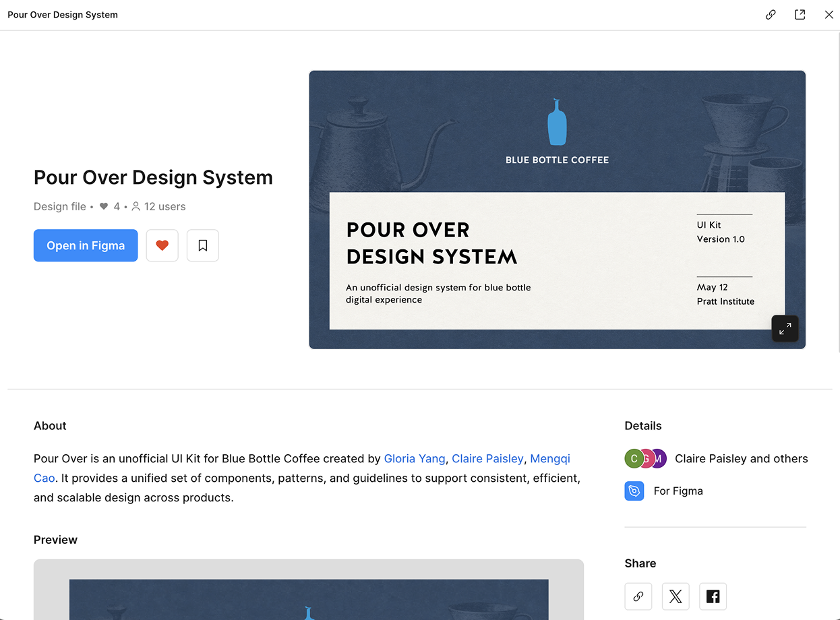Click the Preview image area
The width and height of the screenshot is (840, 620).
[x=309, y=590]
